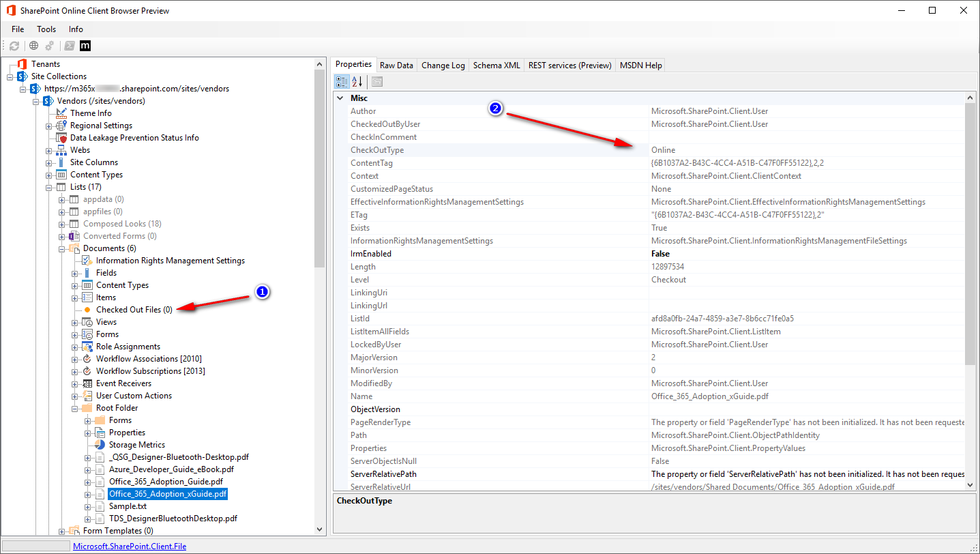Viewport: 980px width, 554px height.
Task: Open the Microsoft.SharePoint.Client.File link
Action: point(130,546)
